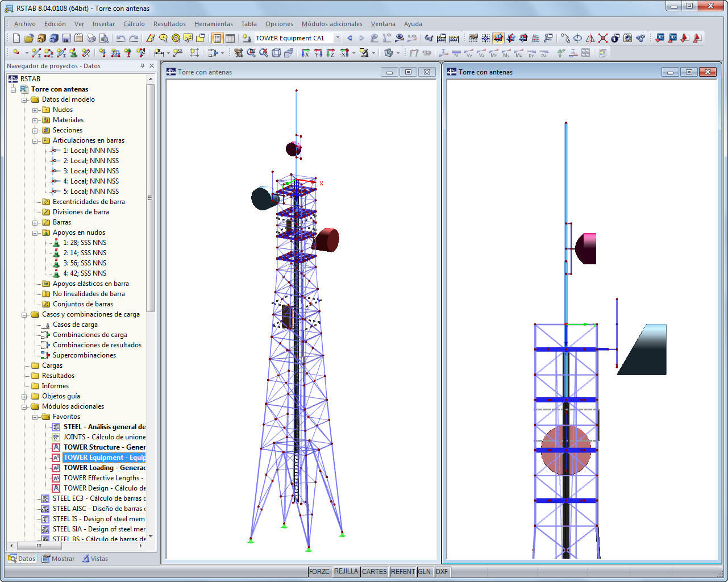The width and height of the screenshot is (728, 582).
Task: Toggle the DXF status bar option
Action: point(442,572)
